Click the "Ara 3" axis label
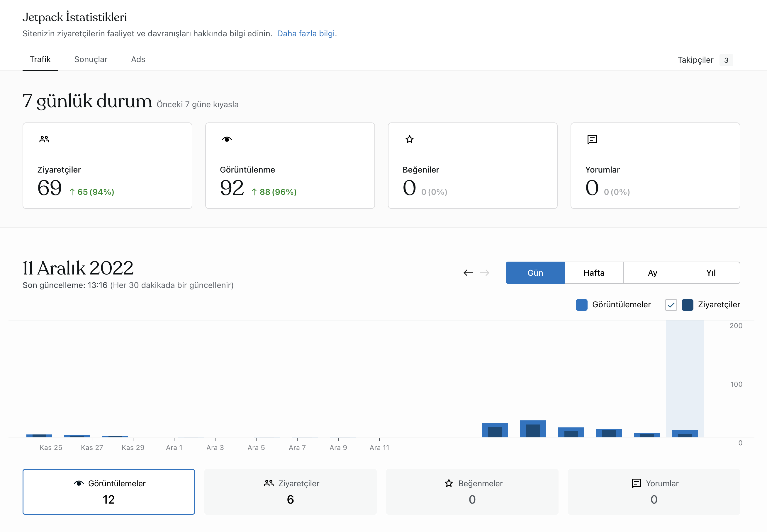The width and height of the screenshot is (767, 532). (x=215, y=448)
